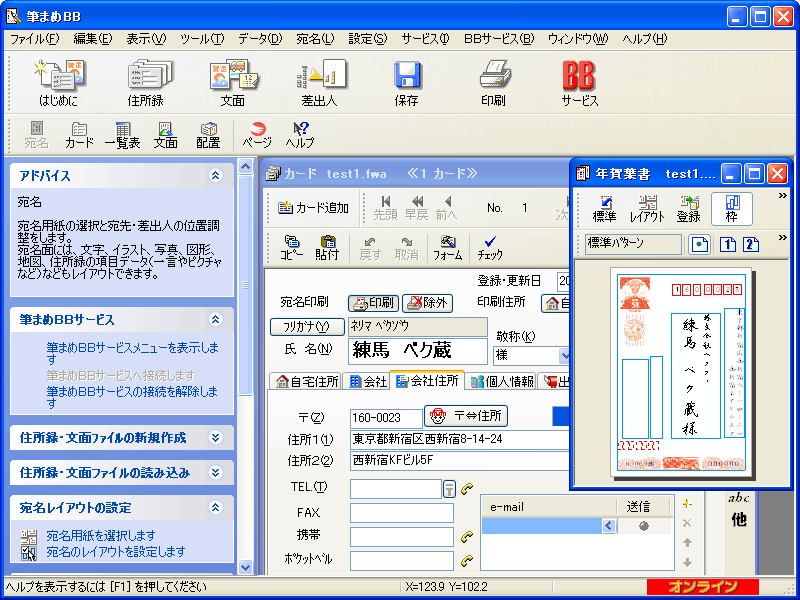Click the 氏名 name field 練馬 ベク蔵

(x=418, y=351)
